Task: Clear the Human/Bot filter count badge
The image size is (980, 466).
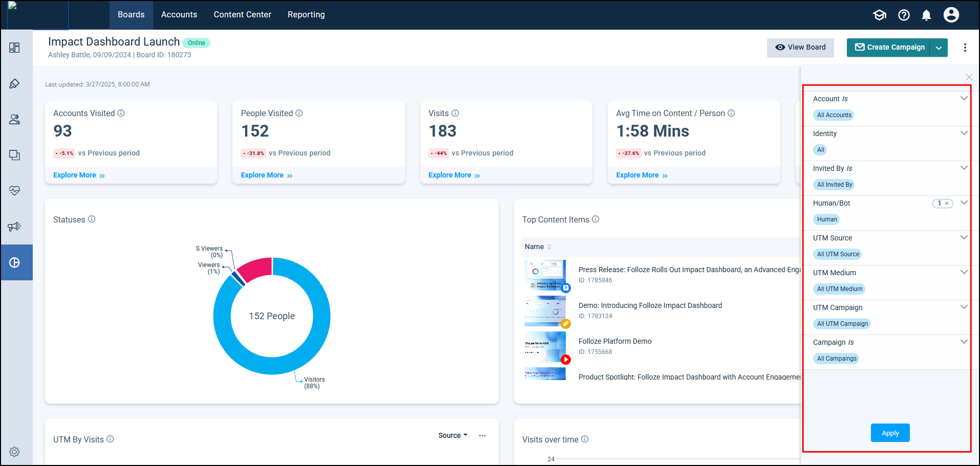Action: pyautogui.click(x=947, y=204)
